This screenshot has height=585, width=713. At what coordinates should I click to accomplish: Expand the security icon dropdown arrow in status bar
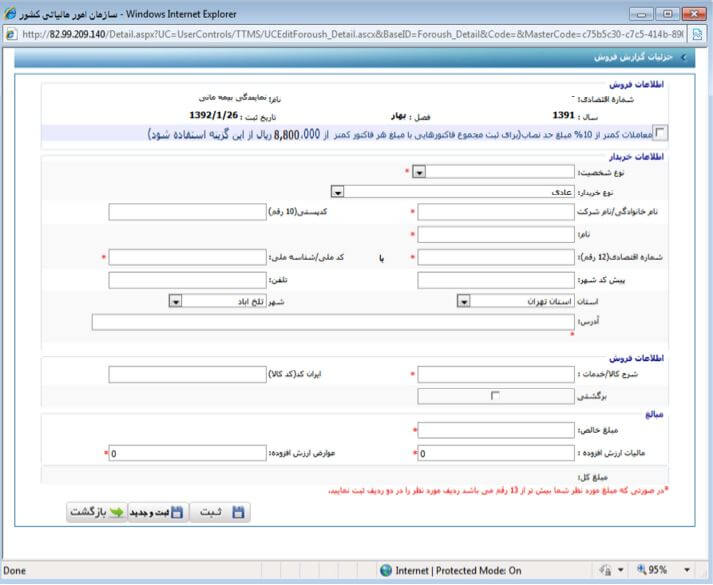pyautogui.click(x=620, y=570)
